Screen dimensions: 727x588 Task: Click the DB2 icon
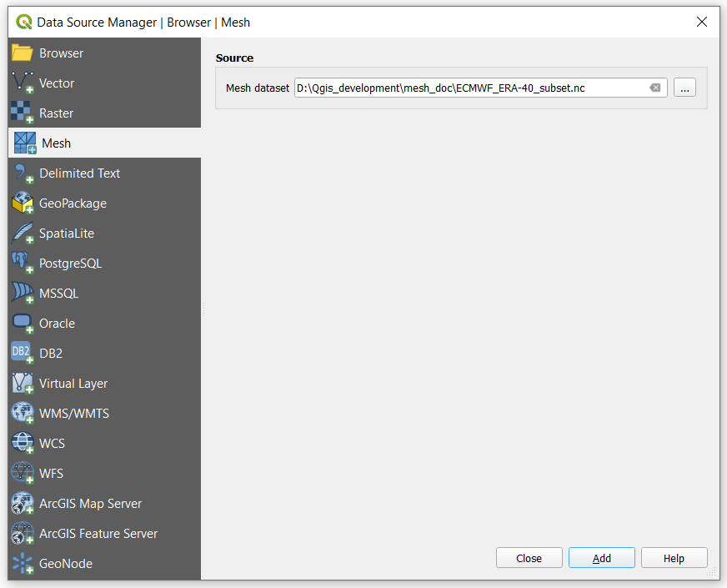[23, 354]
